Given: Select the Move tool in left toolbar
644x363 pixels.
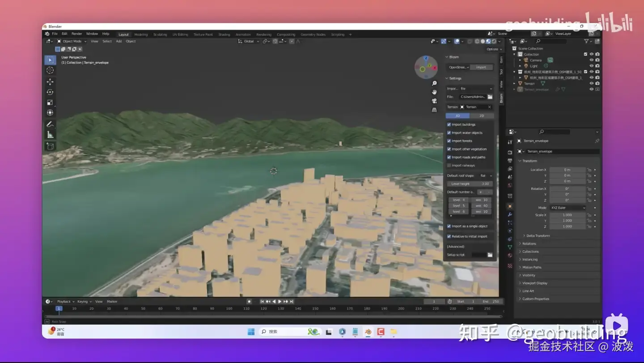Looking at the screenshot, I should [50, 82].
